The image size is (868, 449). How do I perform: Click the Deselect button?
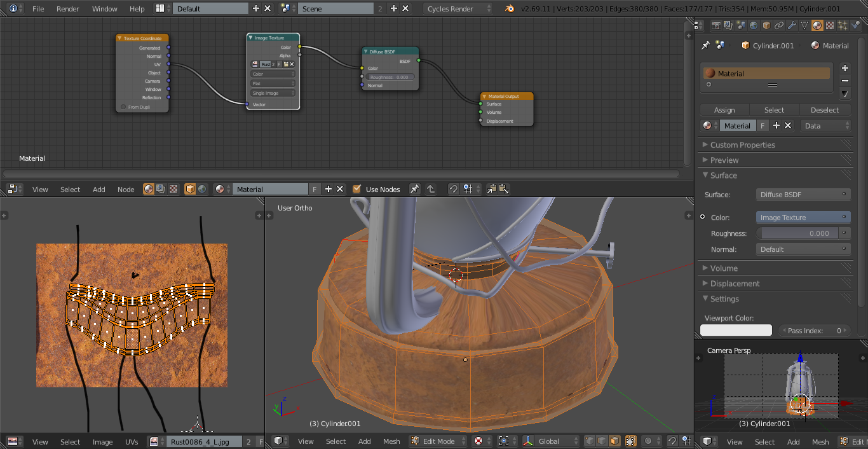825,110
